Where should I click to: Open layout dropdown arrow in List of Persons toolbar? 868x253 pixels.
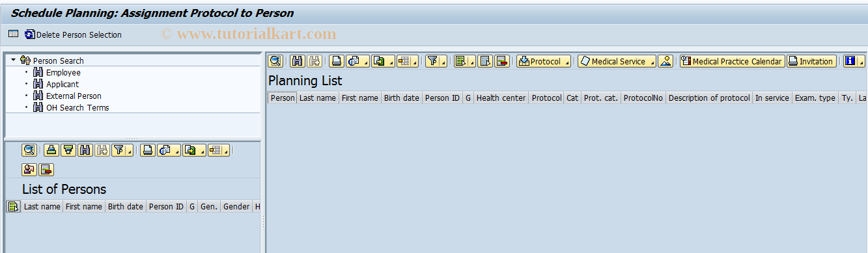click(x=225, y=150)
